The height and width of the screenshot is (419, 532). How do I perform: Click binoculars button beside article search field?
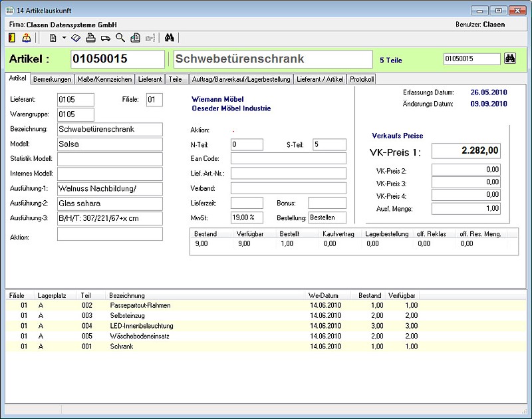511,59
